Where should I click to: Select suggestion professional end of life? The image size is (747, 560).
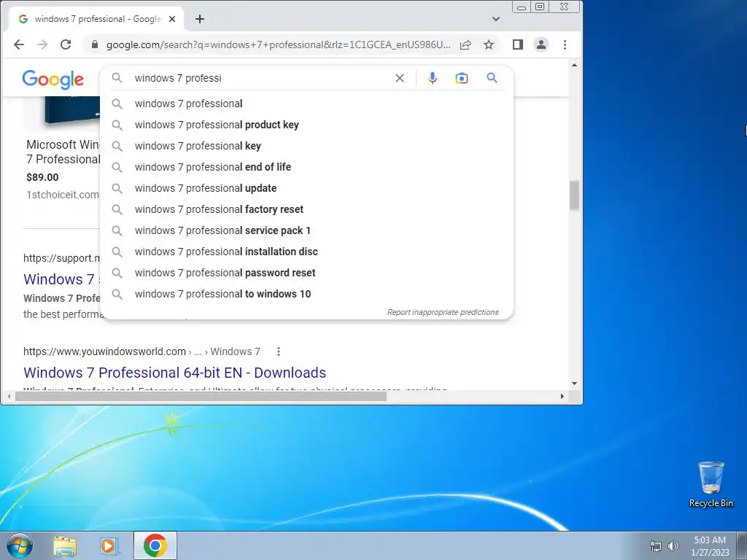click(x=307, y=167)
